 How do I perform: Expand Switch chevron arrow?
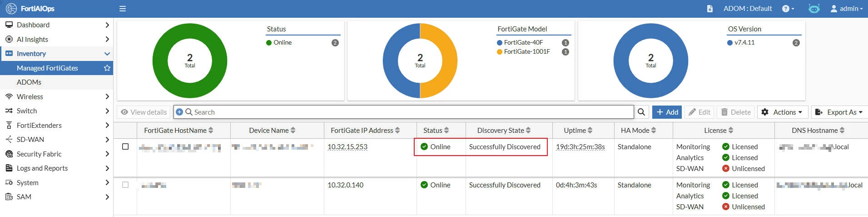click(107, 111)
